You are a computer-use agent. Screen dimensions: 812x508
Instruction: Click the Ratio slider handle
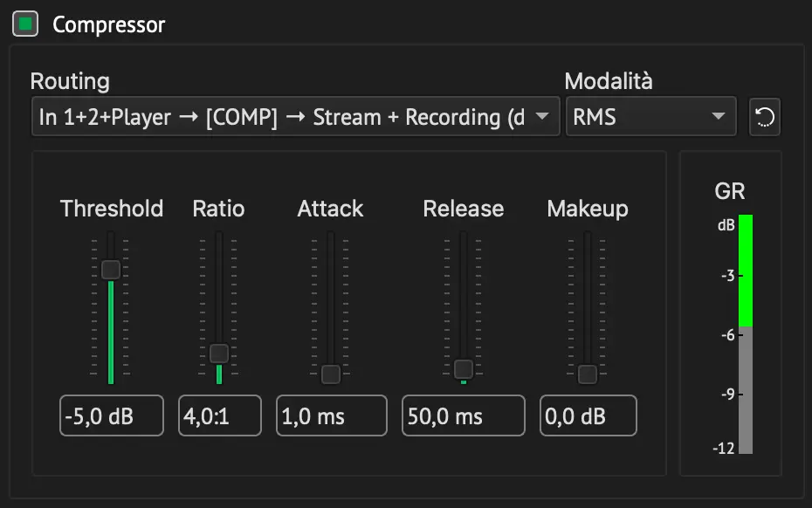pos(219,354)
